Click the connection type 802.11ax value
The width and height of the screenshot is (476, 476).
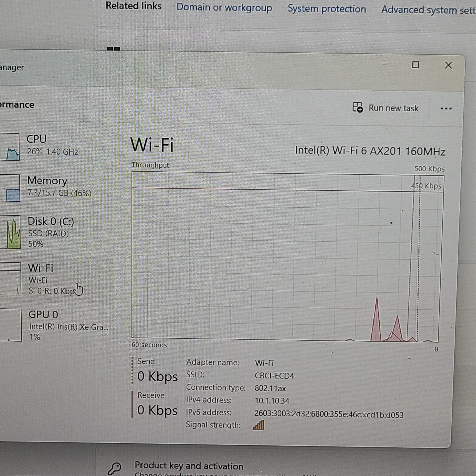click(270, 388)
